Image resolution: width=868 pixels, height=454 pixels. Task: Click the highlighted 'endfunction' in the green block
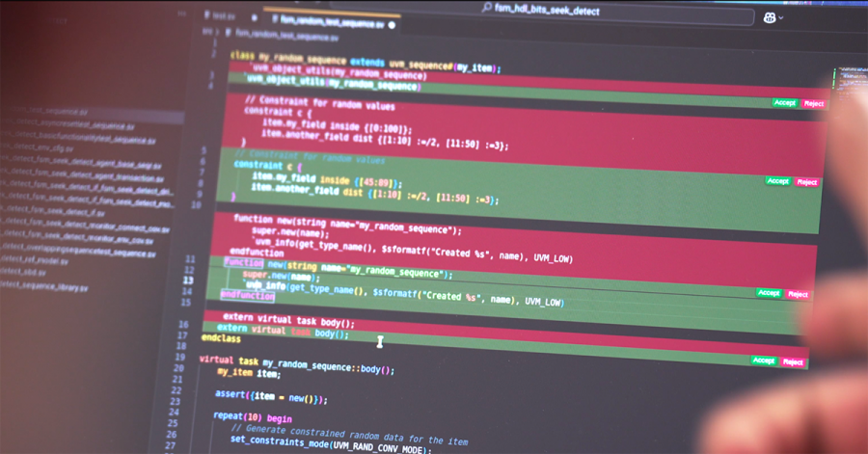tap(248, 295)
